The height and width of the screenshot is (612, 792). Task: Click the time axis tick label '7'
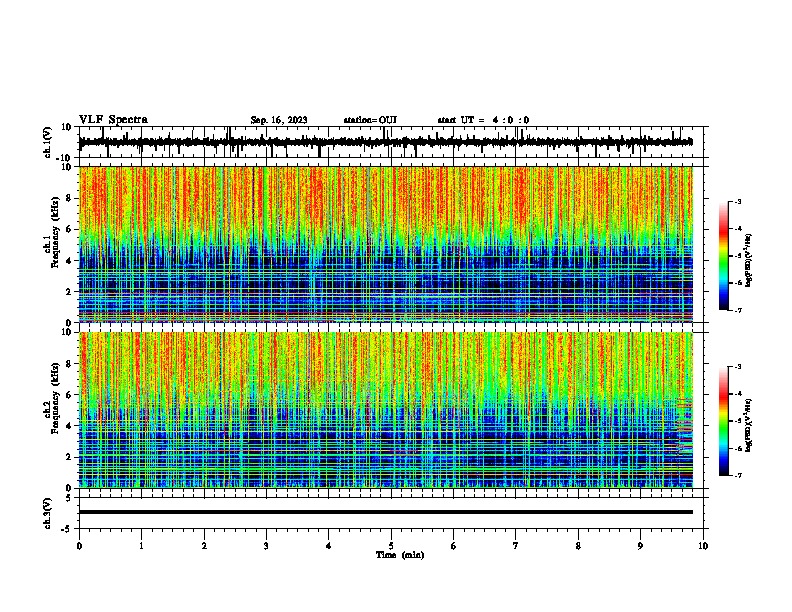[516, 546]
